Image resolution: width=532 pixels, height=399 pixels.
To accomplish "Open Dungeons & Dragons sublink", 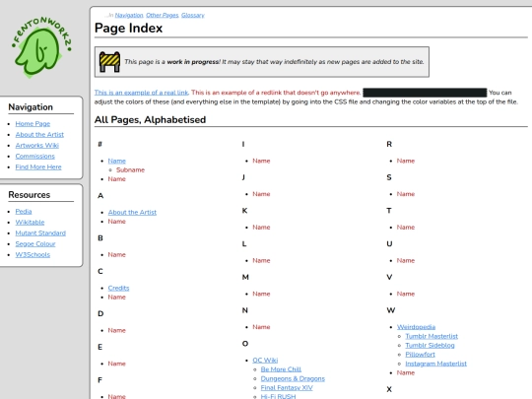I will point(293,378).
